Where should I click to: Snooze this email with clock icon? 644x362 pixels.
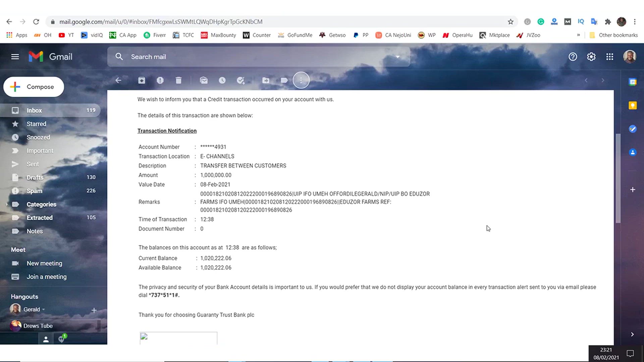[x=222, y=80]
